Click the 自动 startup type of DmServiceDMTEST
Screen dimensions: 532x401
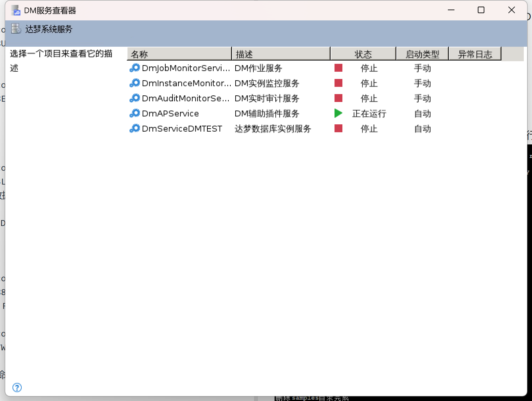click(422, 129)
